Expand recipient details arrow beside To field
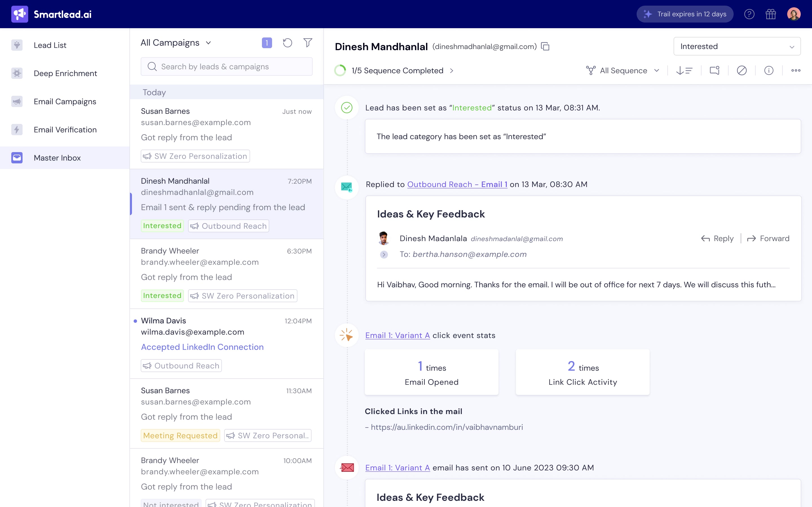 coord(384,255)
